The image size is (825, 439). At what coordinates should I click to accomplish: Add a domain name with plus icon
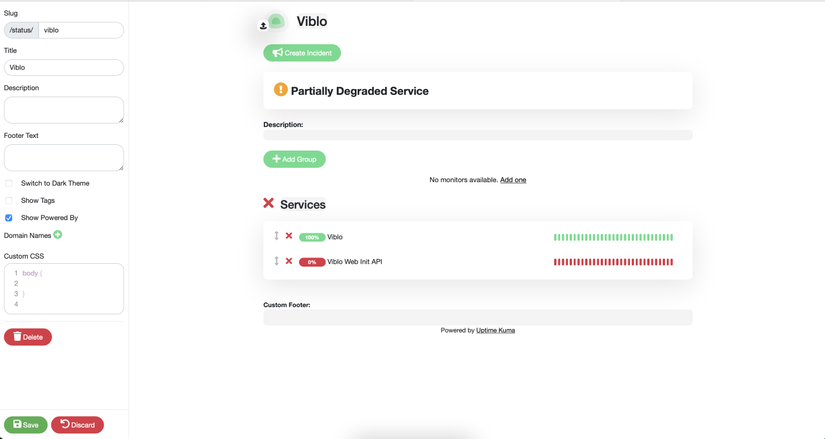(58, 235)
